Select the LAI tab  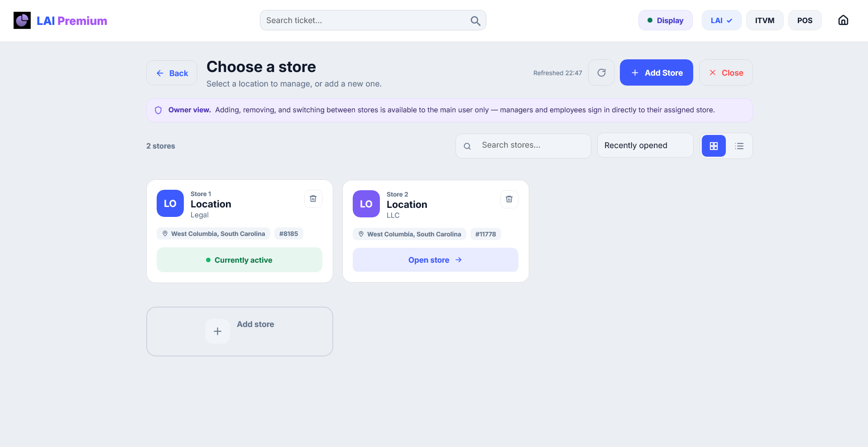pos(721,20)
